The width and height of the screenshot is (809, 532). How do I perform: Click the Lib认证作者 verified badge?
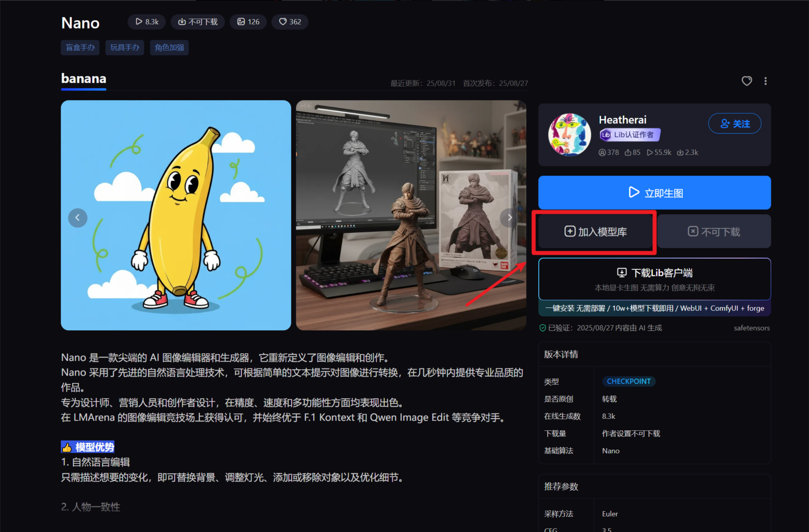point(629,135)
